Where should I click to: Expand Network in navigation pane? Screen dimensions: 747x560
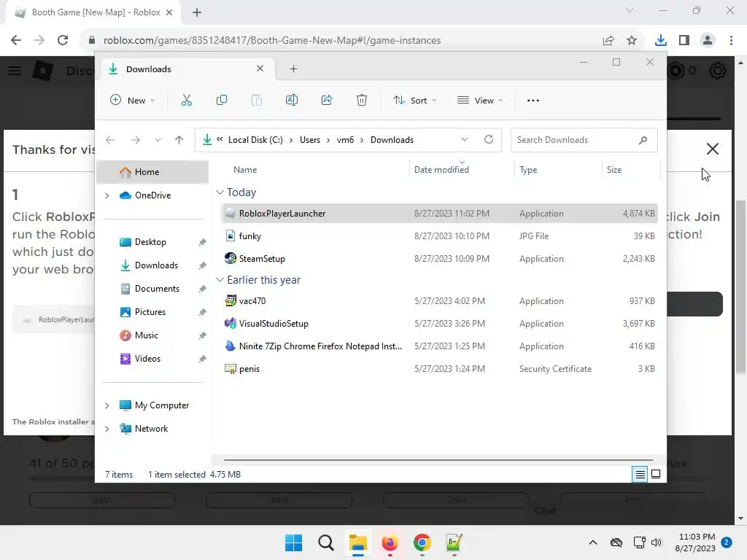(107, 429)
